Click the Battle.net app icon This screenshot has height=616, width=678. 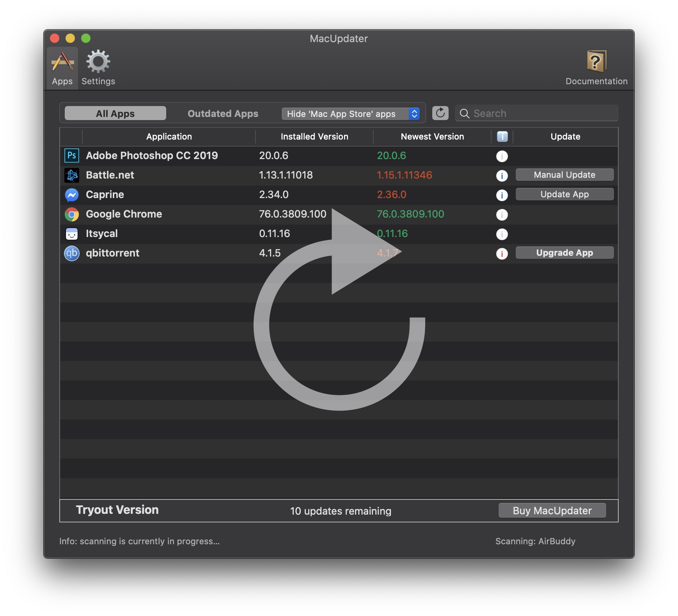[72, 175]
